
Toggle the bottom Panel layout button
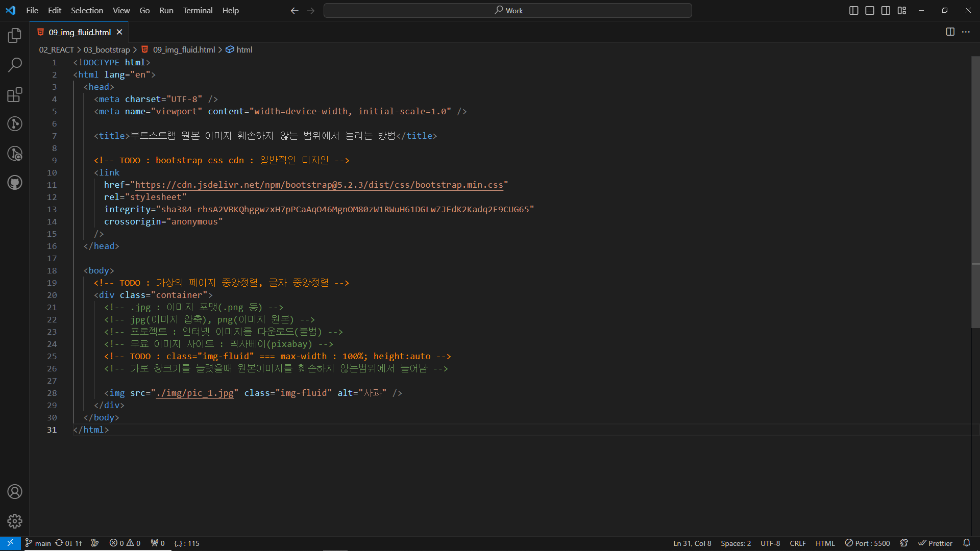tap(870, 11)
